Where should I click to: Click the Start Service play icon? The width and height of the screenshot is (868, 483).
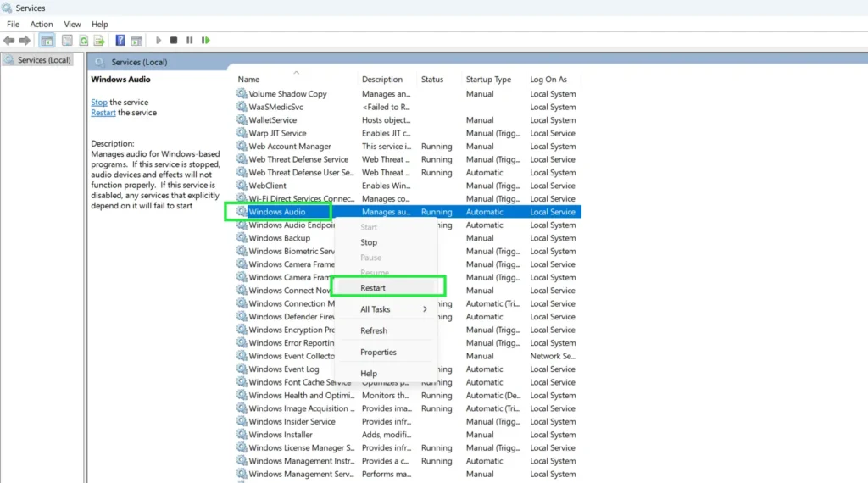click(159, 41)
